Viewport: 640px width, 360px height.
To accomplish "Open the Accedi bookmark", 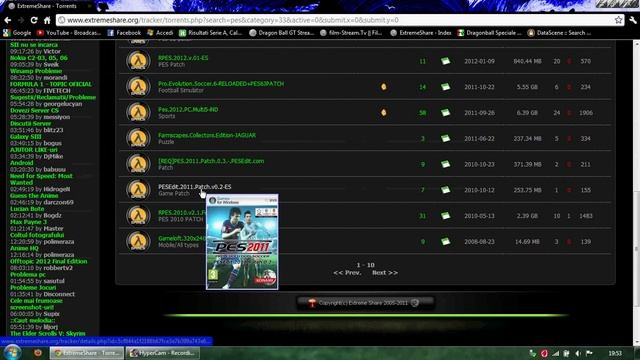I will pos(160,33).
